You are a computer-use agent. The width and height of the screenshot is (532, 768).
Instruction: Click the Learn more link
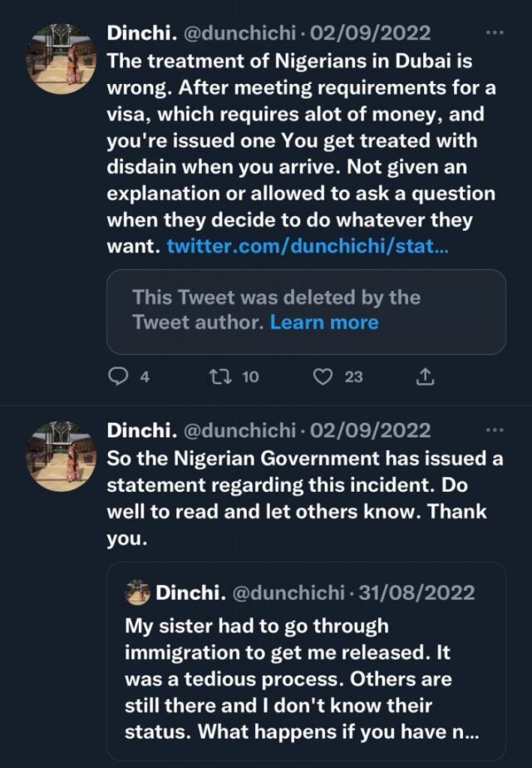click(x=324, y=322)
